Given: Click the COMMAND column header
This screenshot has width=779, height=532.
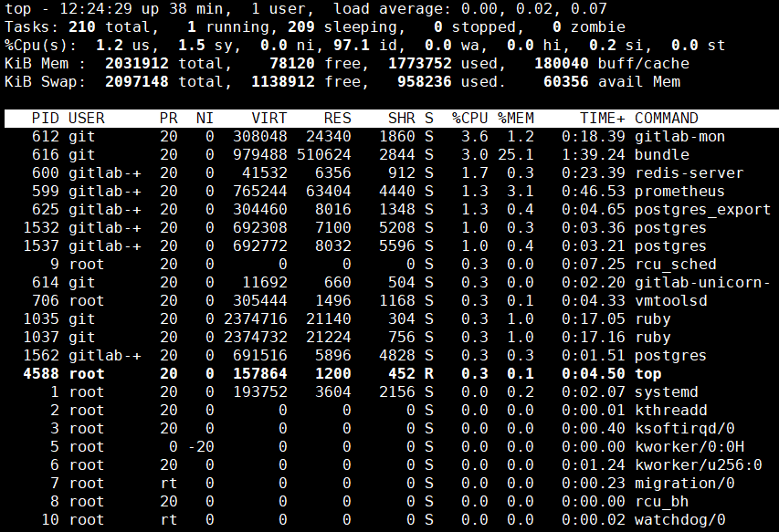Looking at the screenshot, I should (x=666, y=119).
